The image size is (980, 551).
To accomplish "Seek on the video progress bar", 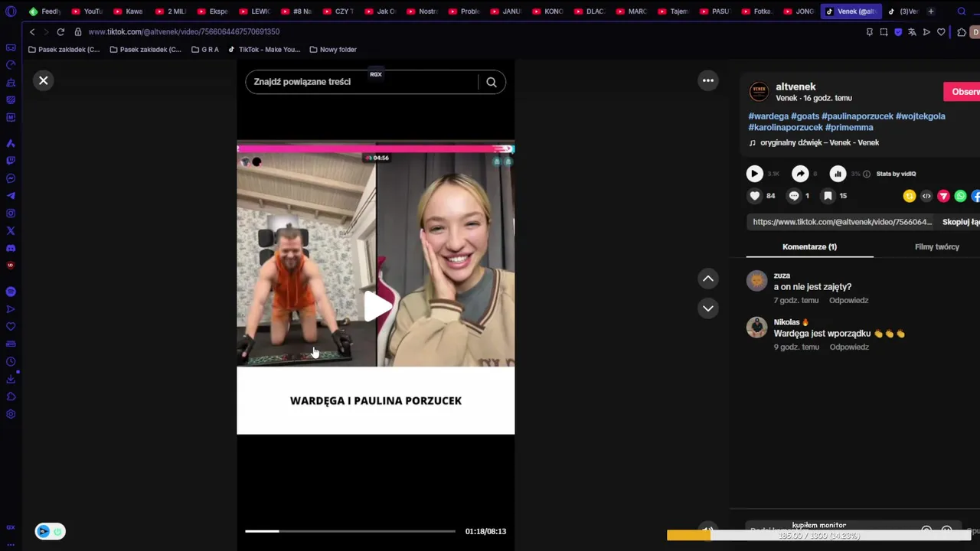I will click(x=350, y=531).
